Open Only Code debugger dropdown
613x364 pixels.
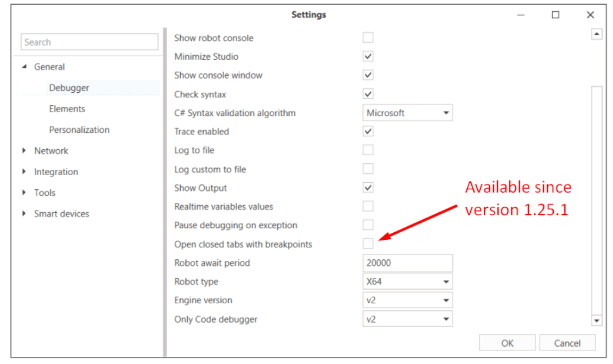coord(407,319)
